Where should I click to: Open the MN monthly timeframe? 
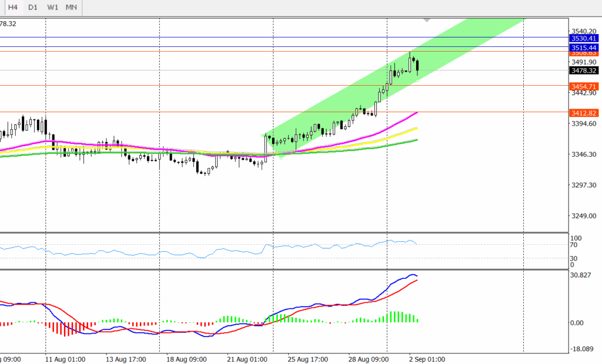(71, 8)
